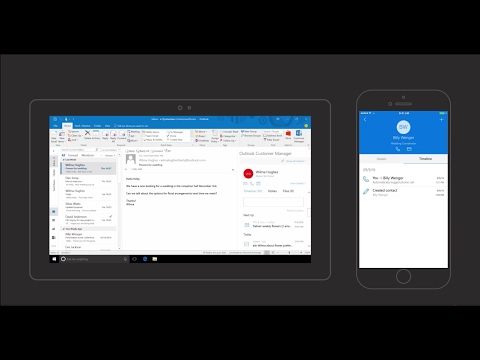Viewport: 480px width, 360px height.
Task: Open the Filter Email dropdown
Action: coord(272,140)
